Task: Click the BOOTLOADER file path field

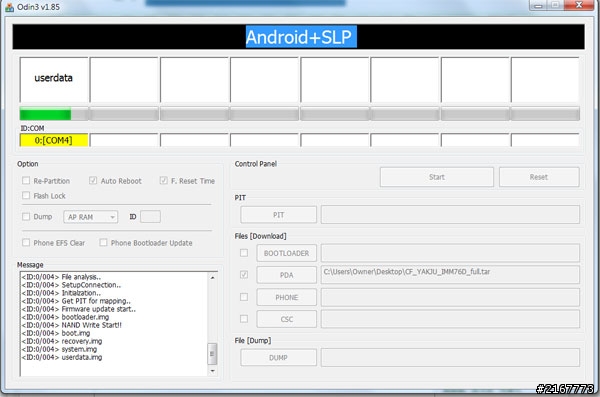Action: pyautogui.click(x=450, y=253)
